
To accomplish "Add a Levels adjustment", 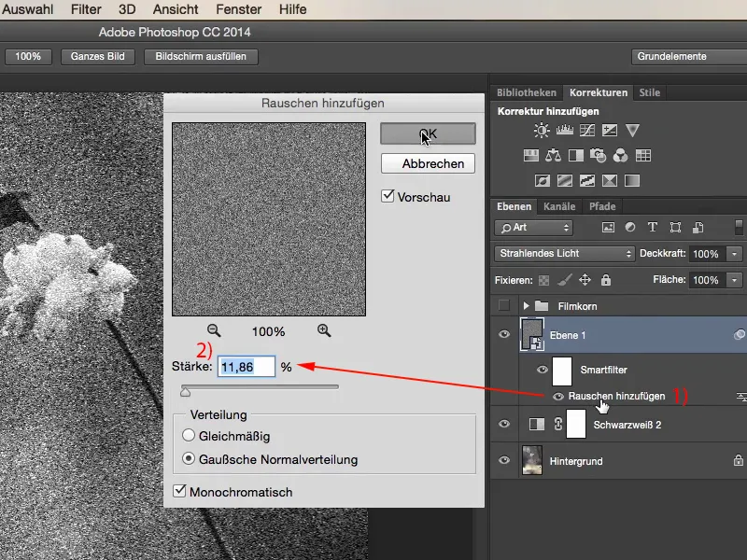I will tap(565, 130).
